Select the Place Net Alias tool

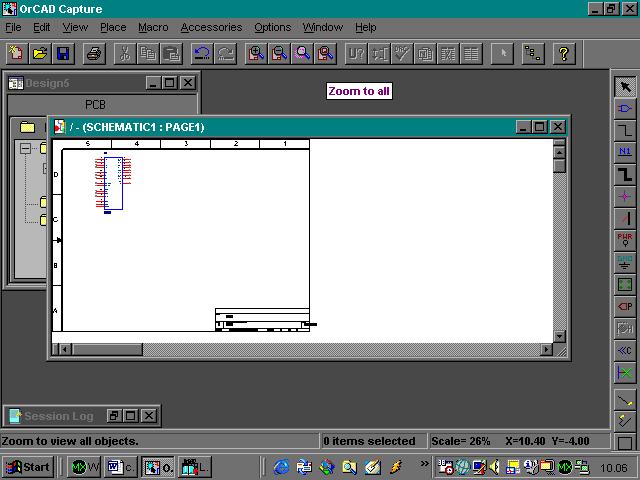pyautogui.click(x=625, y=152)
